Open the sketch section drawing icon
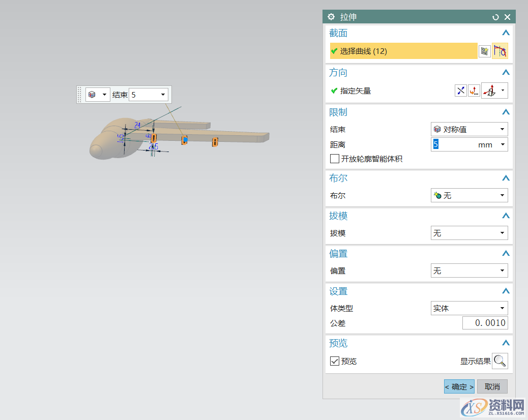This screenshot has width=528, height=420. [x=484, y=51]
